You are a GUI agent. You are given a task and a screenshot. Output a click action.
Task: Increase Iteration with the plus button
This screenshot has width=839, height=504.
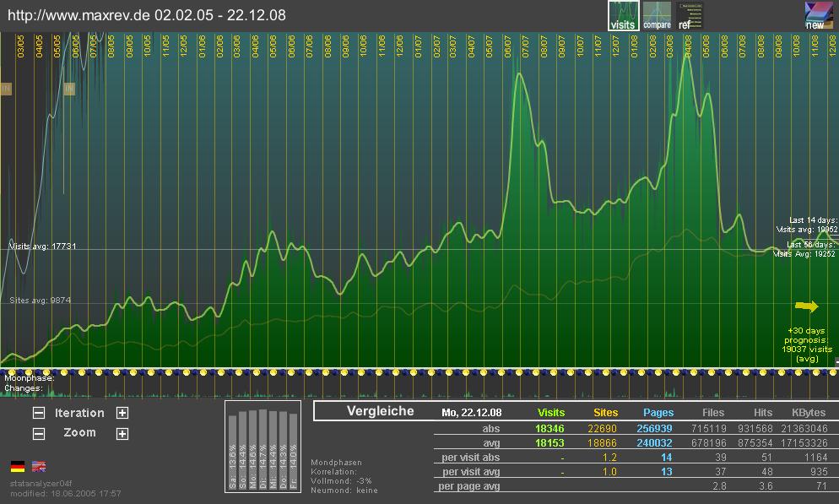pyautogui.click(x=122, y=413)
